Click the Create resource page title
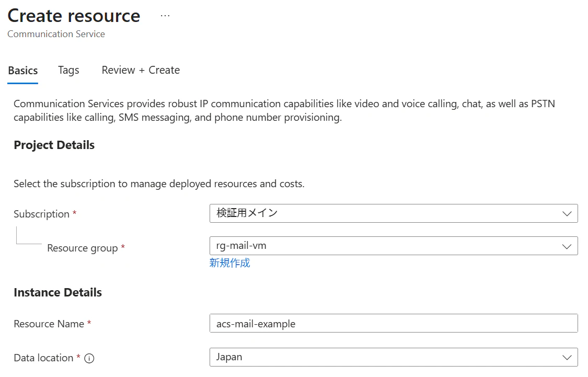 coord(74,16)
